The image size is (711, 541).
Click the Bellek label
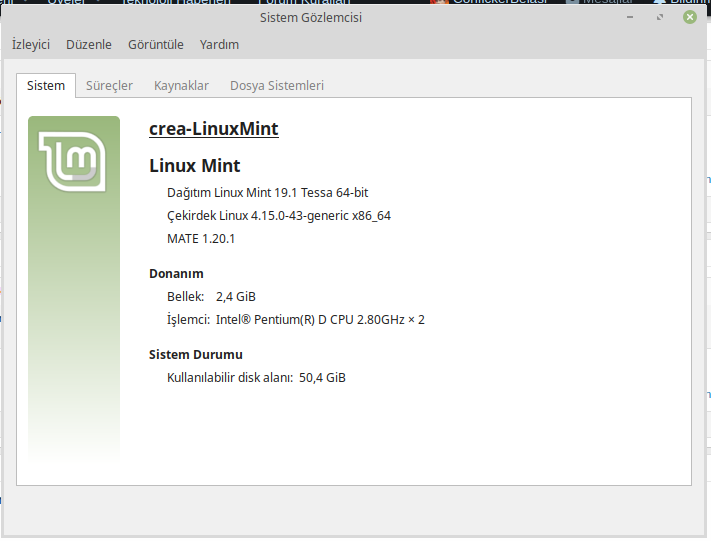tap(185, 297)
